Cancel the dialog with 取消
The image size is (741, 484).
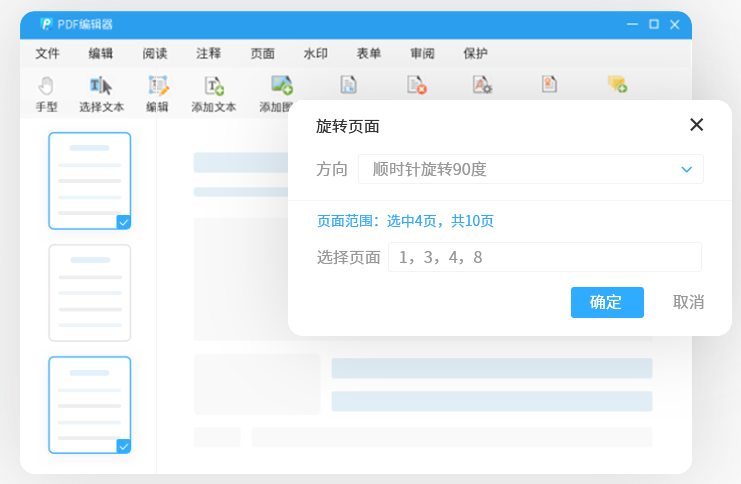(x=688, y=302)
